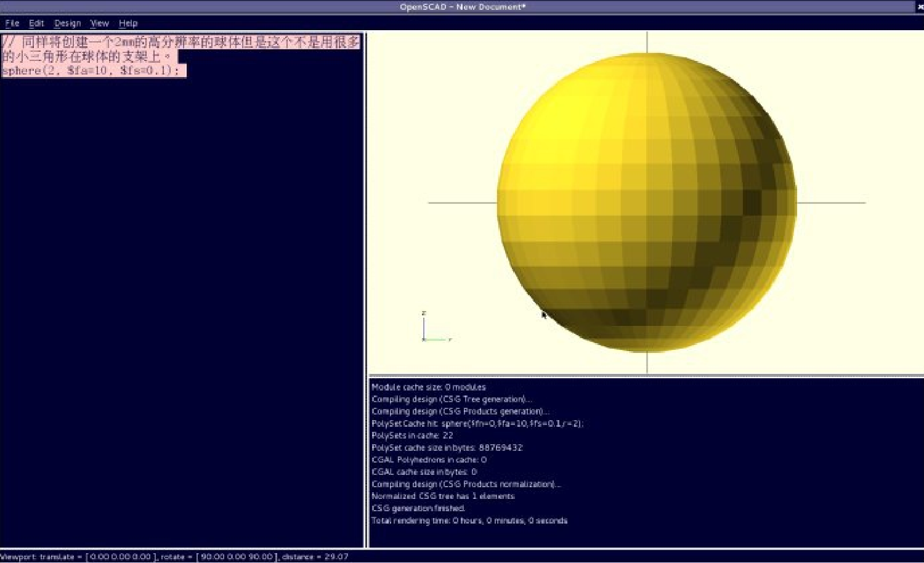Click the Viewport status bar text
The width and height of the screenshot is (924, 563).
(174, 557)
